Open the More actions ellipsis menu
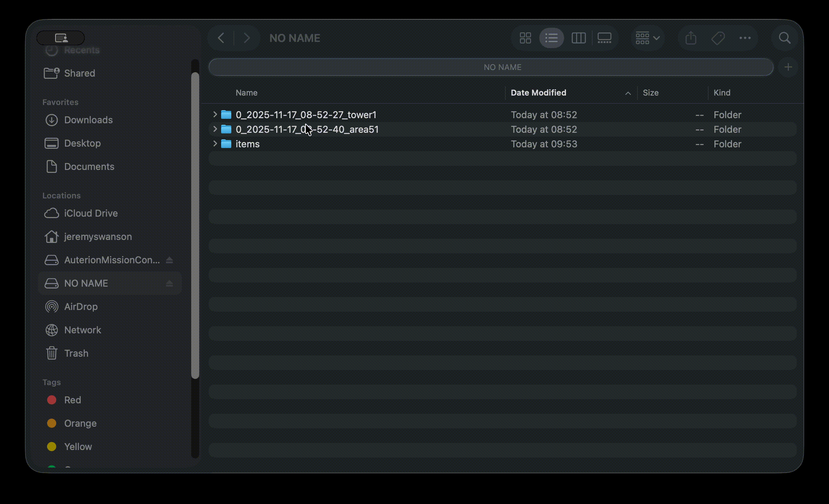829x504 pixels. (x=745, y=38)
